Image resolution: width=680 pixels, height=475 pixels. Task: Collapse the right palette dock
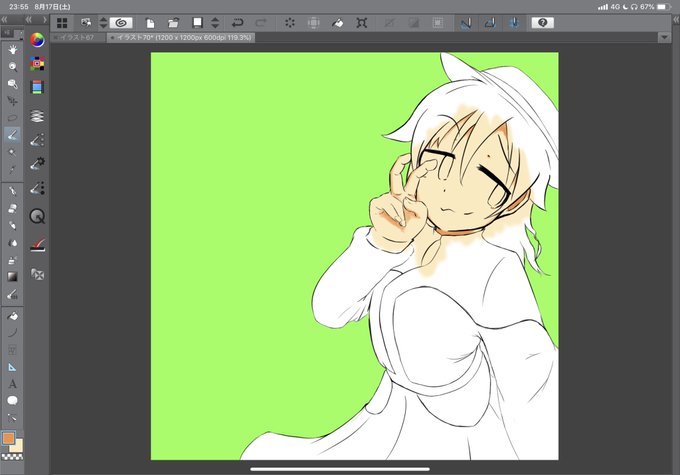coord(676,20)
